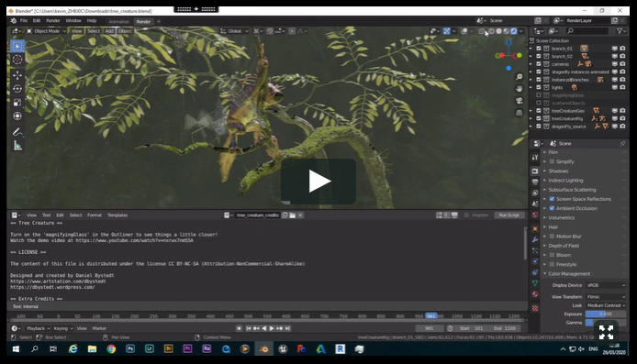Click the fullscreen expand arrows button
This screenshot has height=364, width=637.
[x=606, y=332]
